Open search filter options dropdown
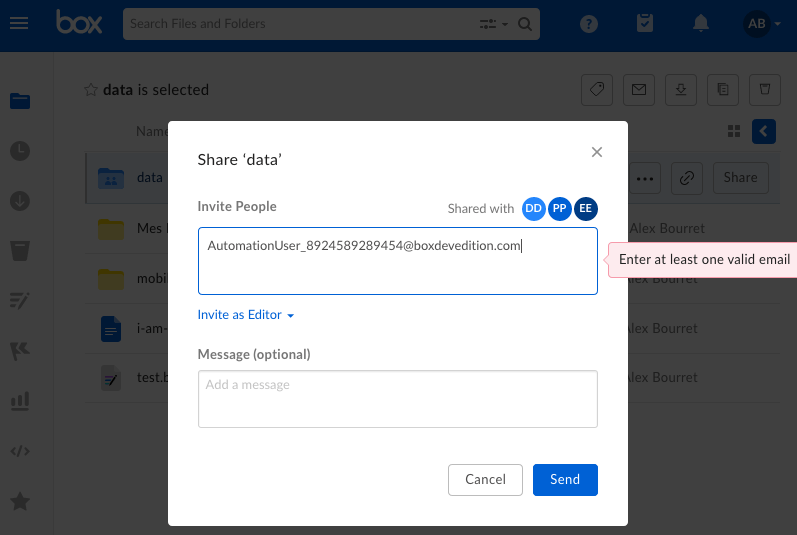 494,23
